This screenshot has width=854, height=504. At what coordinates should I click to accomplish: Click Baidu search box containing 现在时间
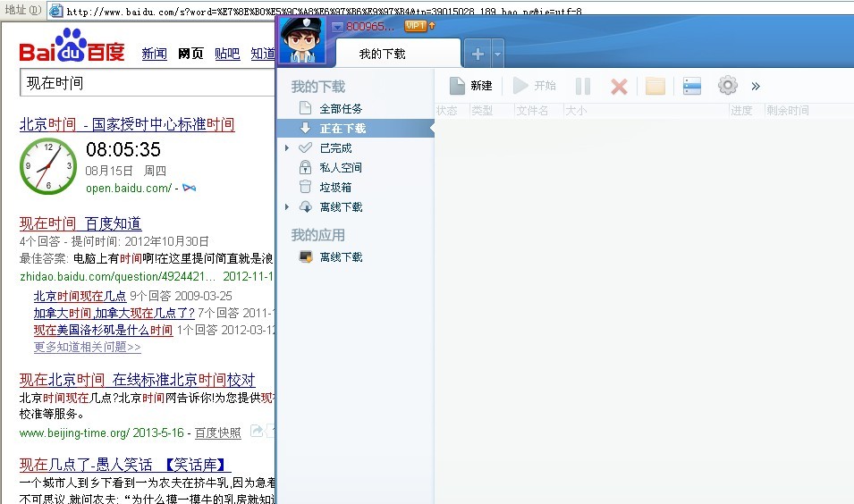[x=147, y=83]
